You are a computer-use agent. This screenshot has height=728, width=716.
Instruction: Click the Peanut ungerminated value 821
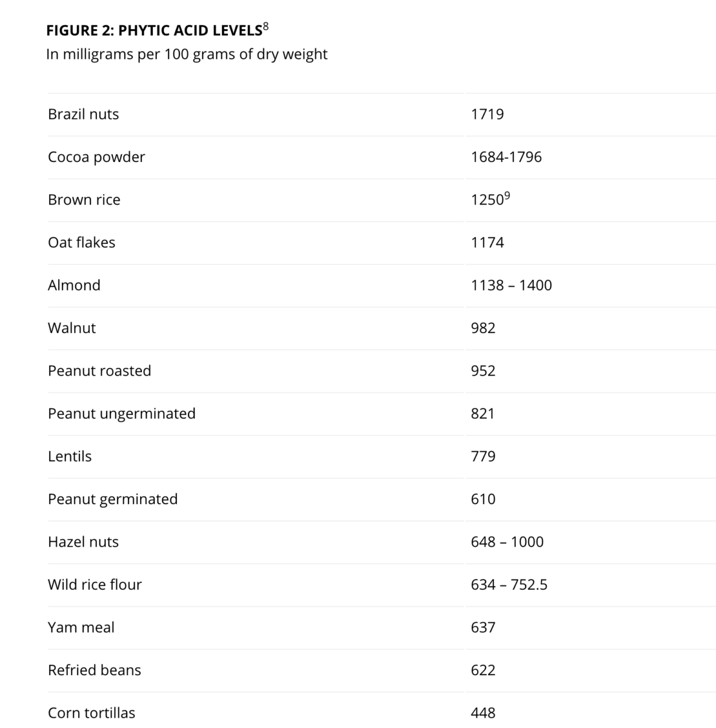point(483,414)
